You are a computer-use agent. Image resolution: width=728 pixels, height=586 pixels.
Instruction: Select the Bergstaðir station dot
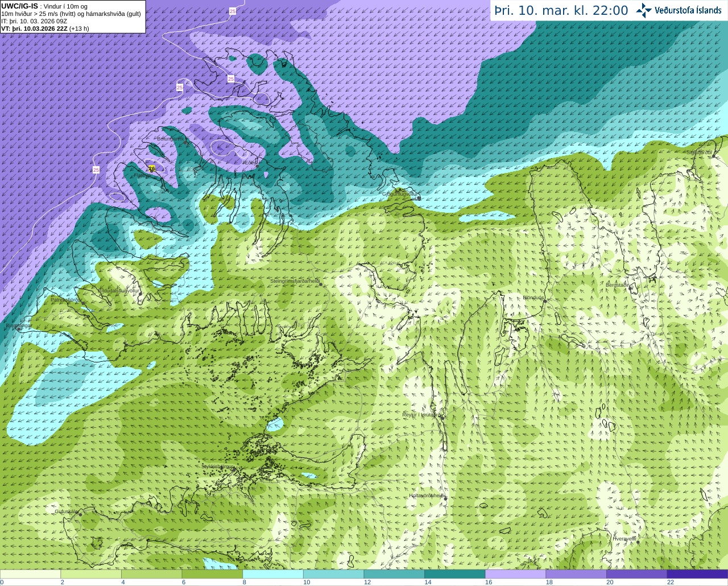630,288
